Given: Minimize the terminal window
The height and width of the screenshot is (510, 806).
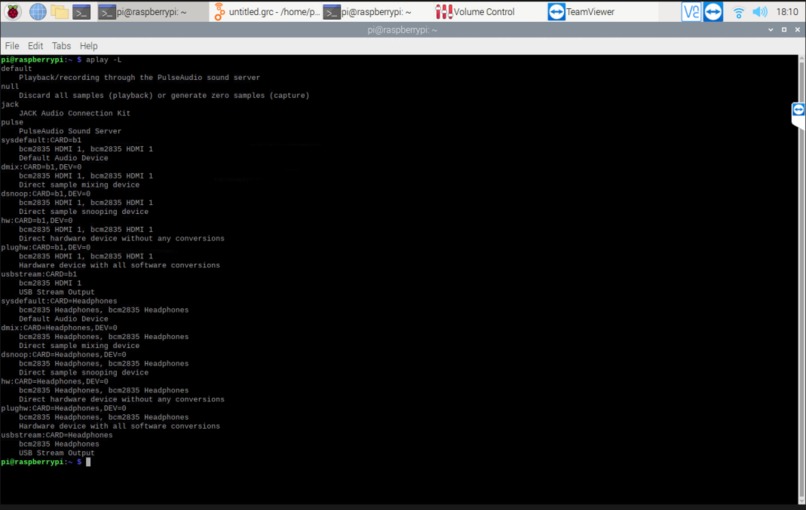Looking at the screenshot, I should click(771, 30).
